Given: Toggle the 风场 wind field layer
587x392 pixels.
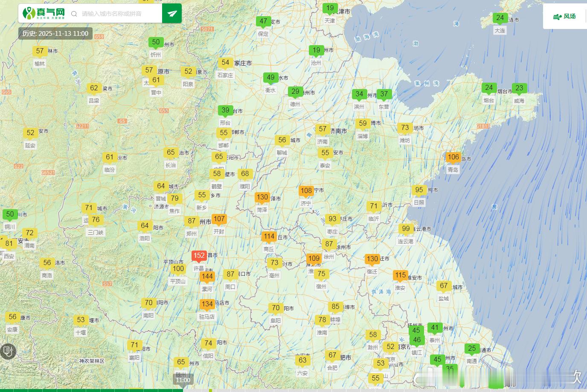Looking at the screenshot, I should pyautogui.click(x=564, y=17).
